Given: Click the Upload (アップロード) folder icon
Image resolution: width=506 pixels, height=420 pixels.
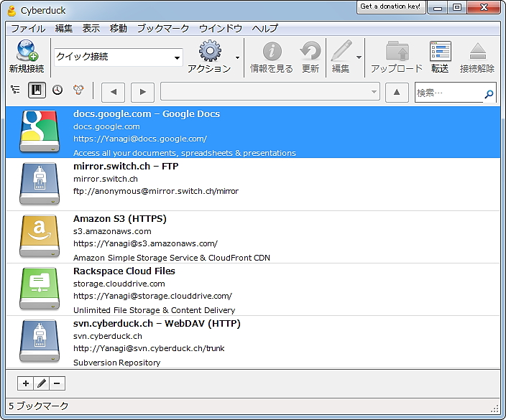Looking at the screenshot, I should coord(397,51).
